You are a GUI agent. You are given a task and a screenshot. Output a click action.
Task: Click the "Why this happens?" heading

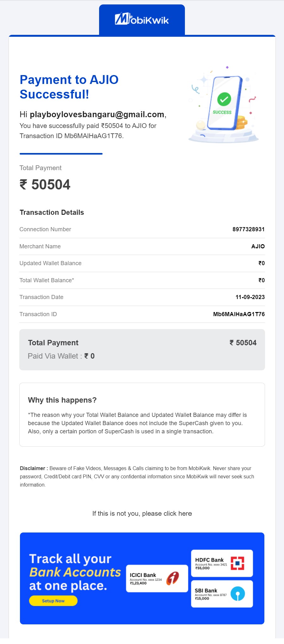point(62,400)
